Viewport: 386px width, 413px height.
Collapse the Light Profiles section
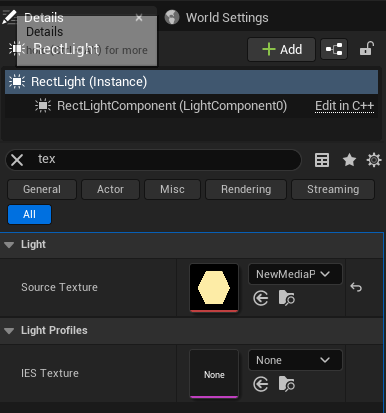tap(9, 331)
